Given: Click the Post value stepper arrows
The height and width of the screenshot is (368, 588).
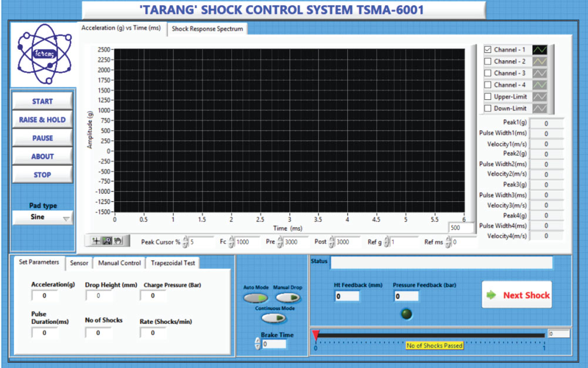Looking at the screenshot, I should coord(332,242).
